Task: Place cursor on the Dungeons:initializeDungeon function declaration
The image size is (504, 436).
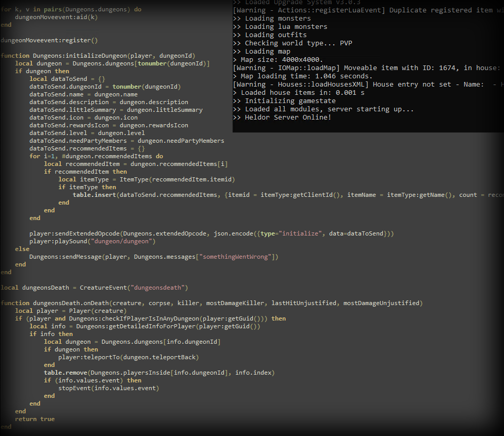Action: [97, 56]
